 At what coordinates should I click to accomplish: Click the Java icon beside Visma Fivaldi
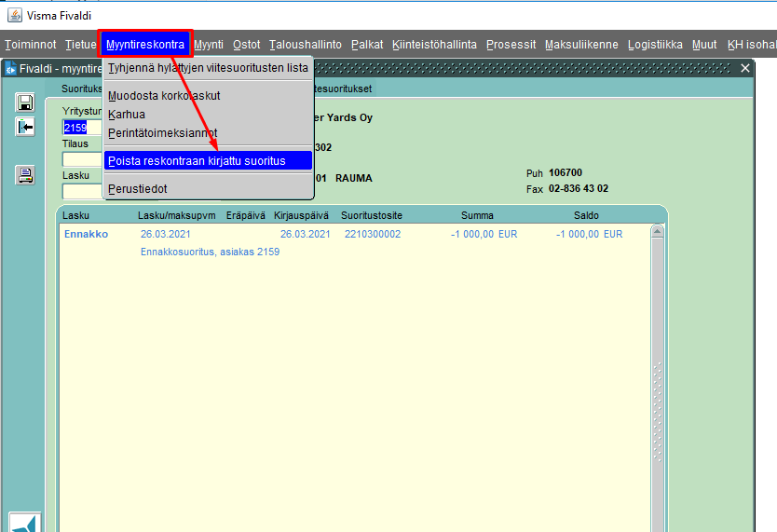pos(15,15)
